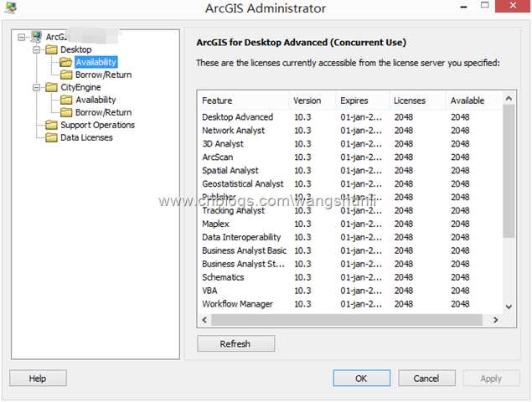Select the 3D Analyst row
532x402 pixels.
(349, 144)
